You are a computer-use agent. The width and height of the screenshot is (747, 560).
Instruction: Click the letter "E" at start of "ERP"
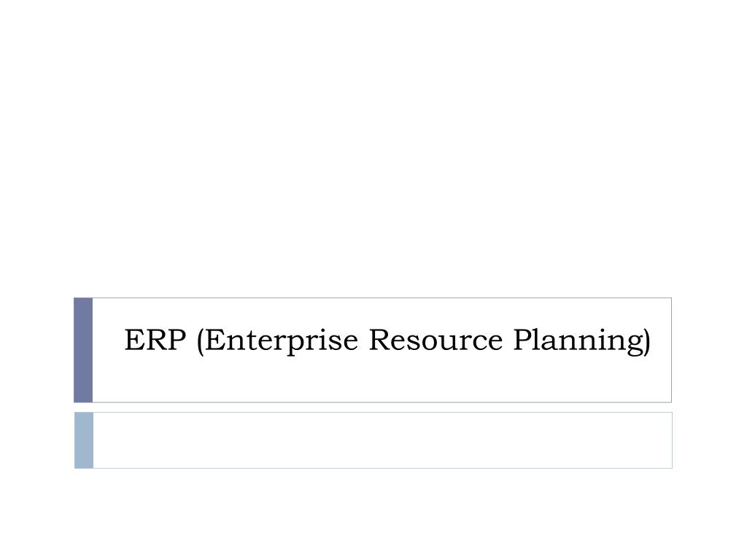(x=133, y=340)
